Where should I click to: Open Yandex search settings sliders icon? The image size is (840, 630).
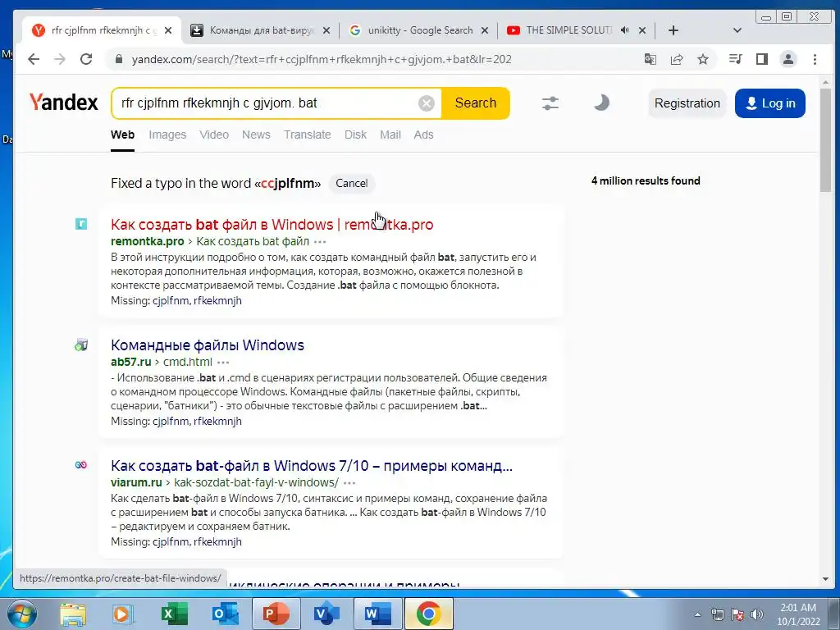pyautogui.click(x=550, y=103)
